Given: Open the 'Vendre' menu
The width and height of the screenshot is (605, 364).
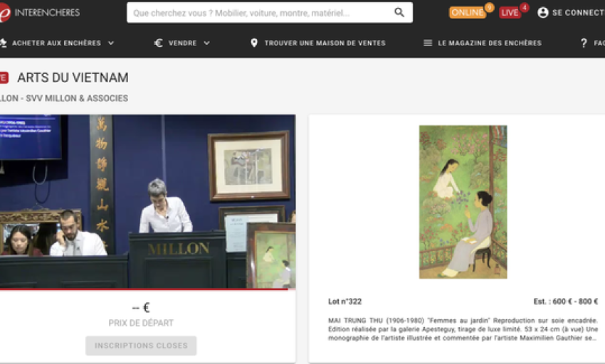Looking at the screenshot, I should click(x=182, y=43).
